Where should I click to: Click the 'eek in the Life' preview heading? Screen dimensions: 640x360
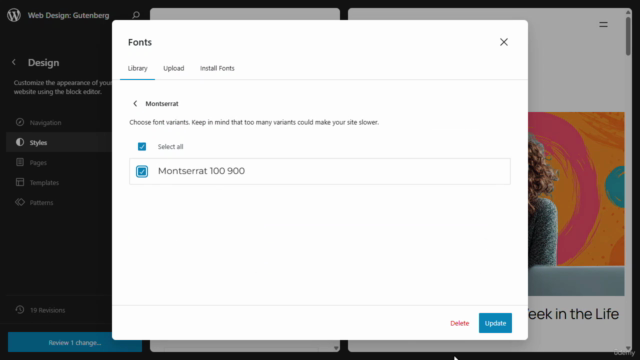pos(573,314)
